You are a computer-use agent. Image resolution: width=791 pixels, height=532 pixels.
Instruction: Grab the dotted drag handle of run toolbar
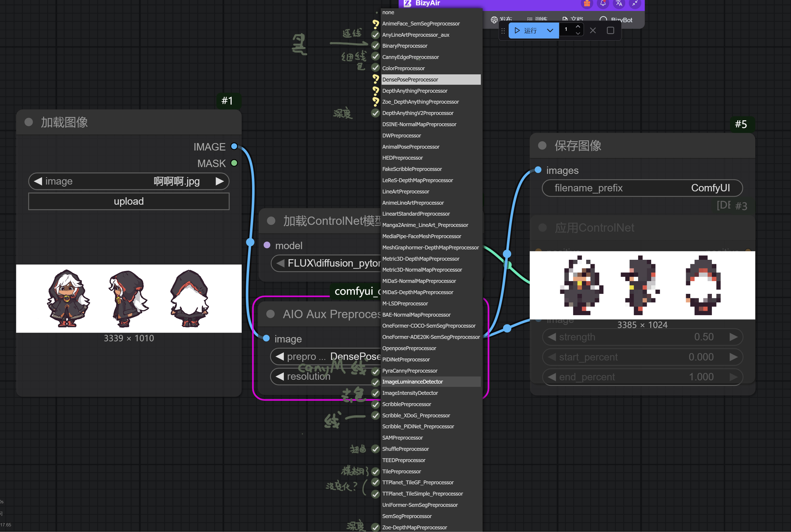pos(503,31)
